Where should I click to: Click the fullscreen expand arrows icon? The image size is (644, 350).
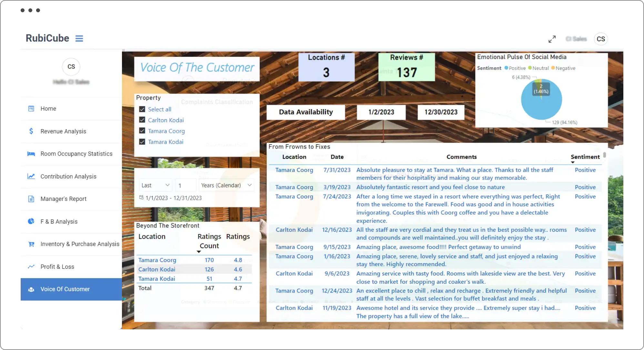(552, 39)
